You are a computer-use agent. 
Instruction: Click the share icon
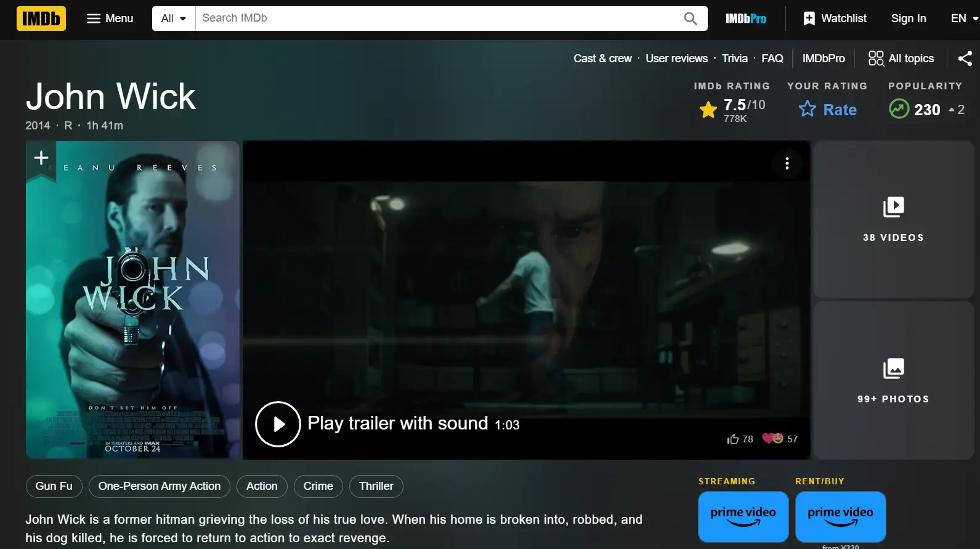[x=965, y=59]
